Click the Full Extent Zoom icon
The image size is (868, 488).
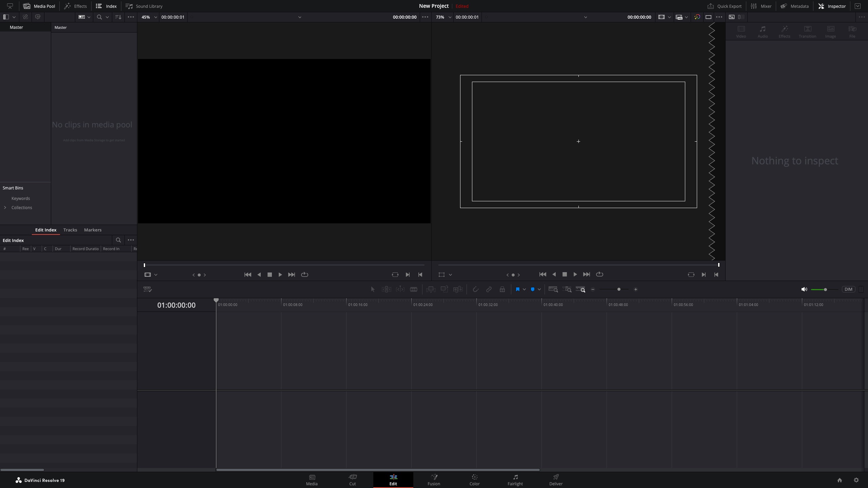point(553,289)
